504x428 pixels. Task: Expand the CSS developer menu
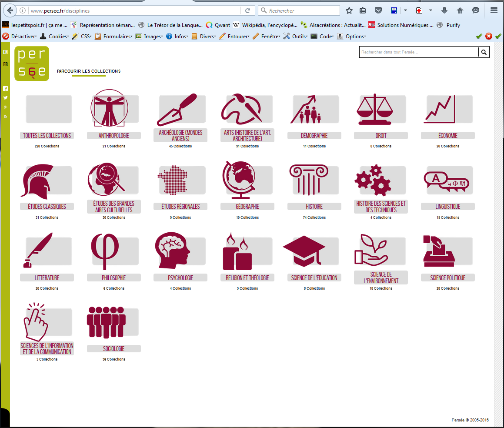(82, 37)
